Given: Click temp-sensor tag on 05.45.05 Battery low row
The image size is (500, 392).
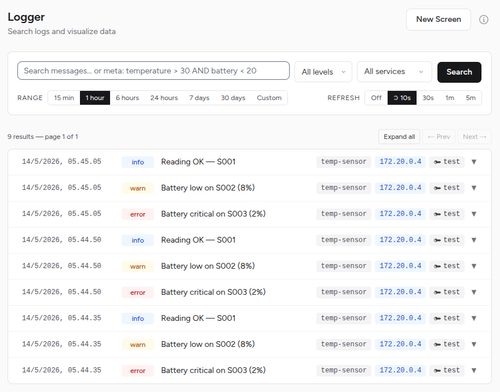Looking at the screenshot, I should (344, 188).
